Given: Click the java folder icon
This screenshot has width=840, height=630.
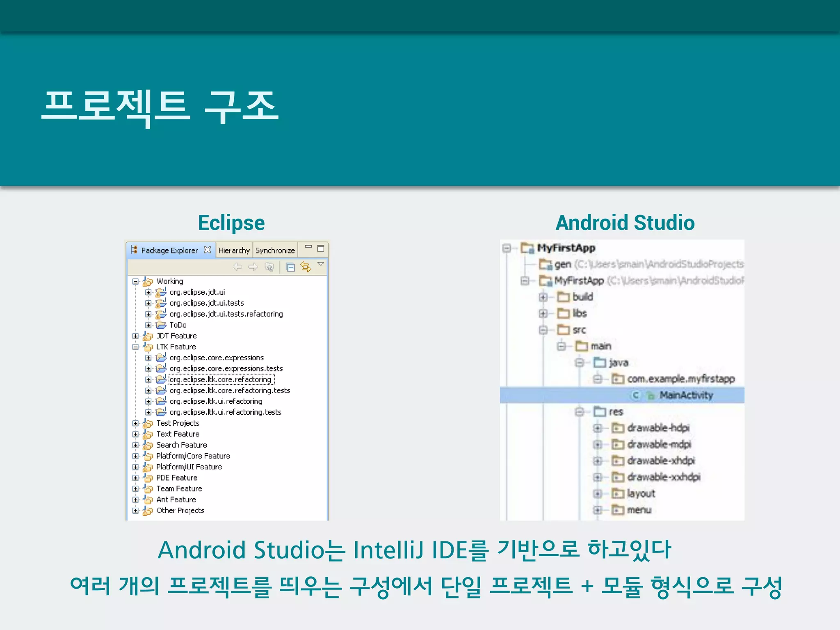Looking at the screenshot, I should point(600,363).
